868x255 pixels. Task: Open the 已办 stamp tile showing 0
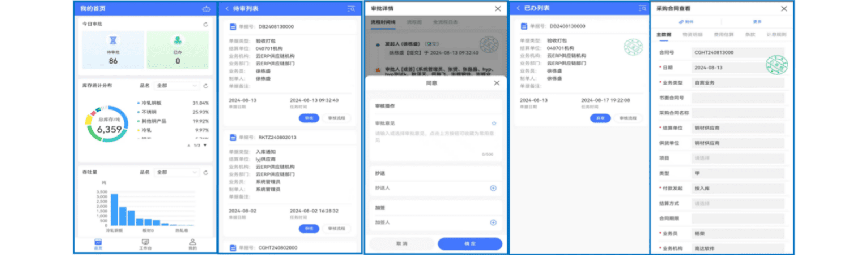(x=178, y=50)
